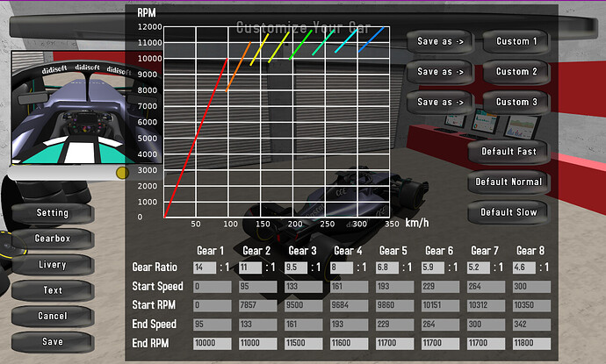
Task: Click Gear 5 Start RPM value 9860
Action: 394,305
